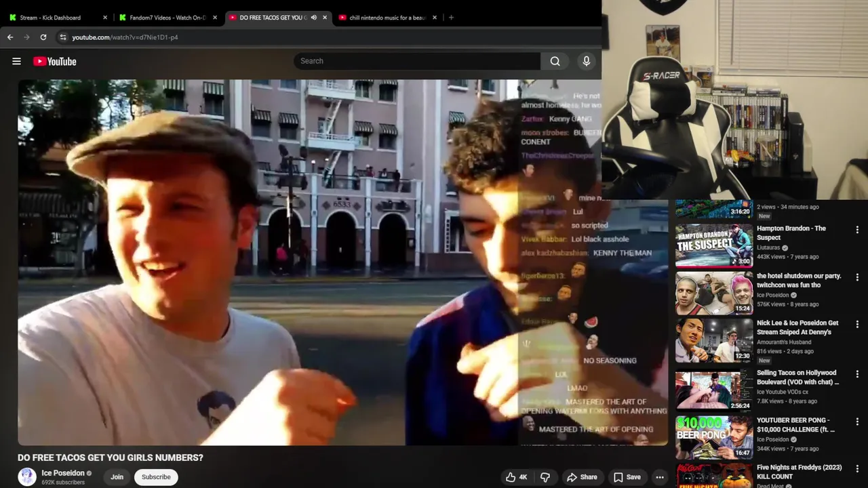Image resolution: width=868 pixels, height=488 pixels.
Task: Select the DO FREE TACOS tab
Action: [277, 18]
